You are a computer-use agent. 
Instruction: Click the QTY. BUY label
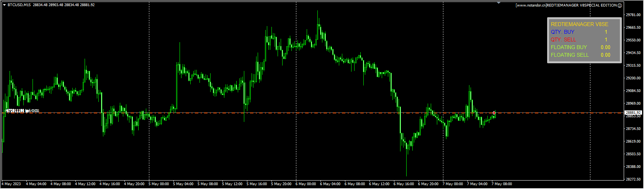562,32
